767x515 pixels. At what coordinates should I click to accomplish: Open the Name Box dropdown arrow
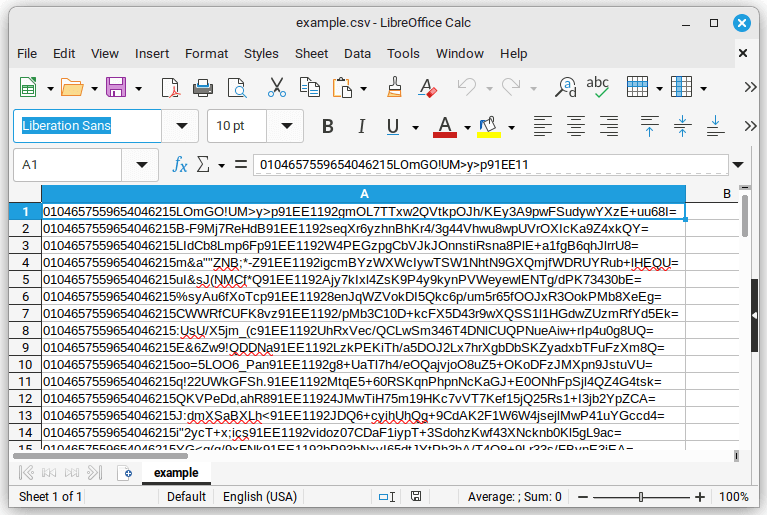[x=137, y=164]
